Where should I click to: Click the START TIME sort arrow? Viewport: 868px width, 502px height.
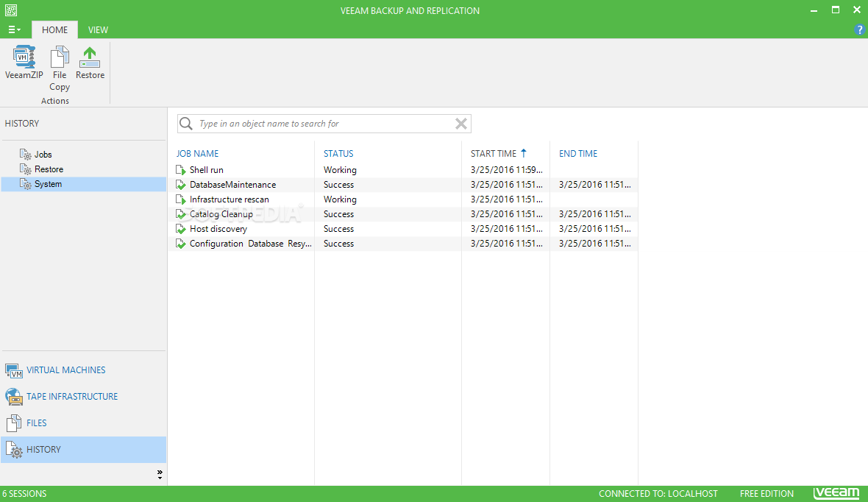tap(523, 153)
